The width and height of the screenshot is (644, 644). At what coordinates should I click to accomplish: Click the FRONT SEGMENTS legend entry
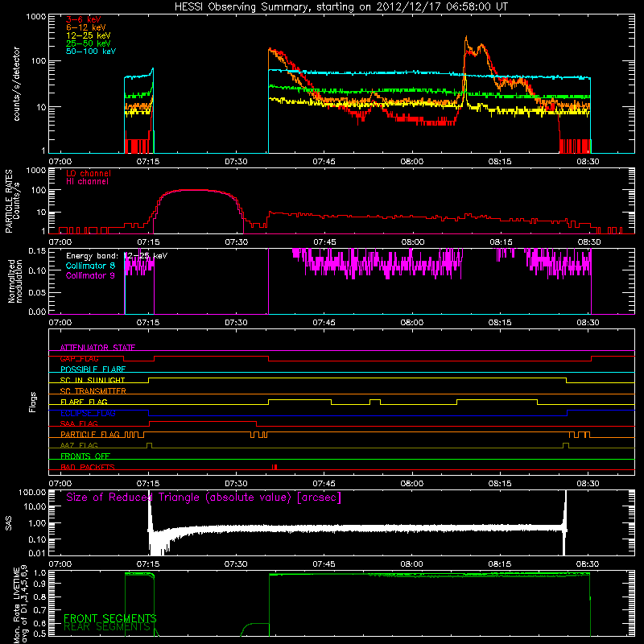pos(110,618)
